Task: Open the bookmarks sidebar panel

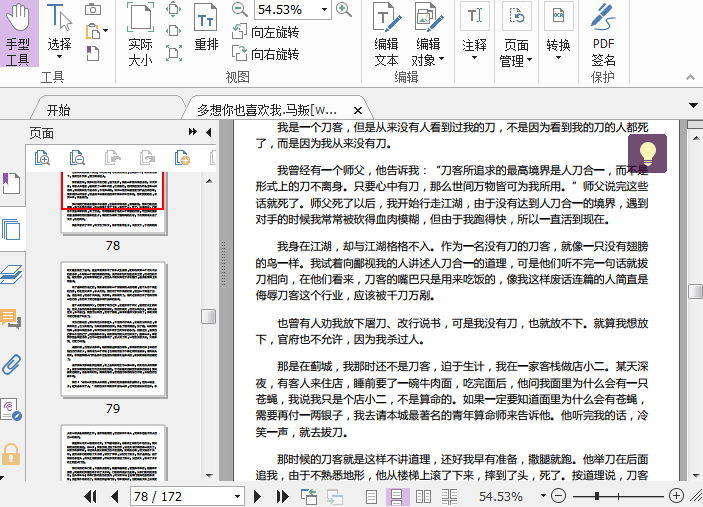Action: tap(12, 183)
